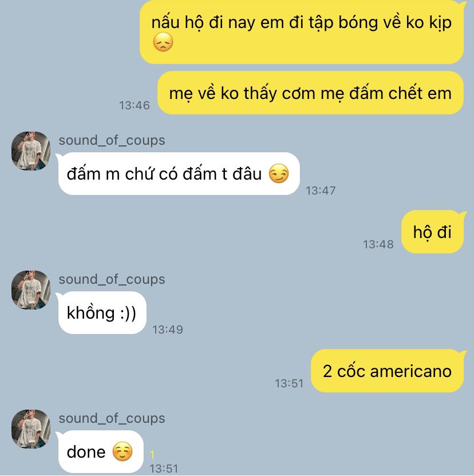This screenshot has width=474, height=476.
Task: Open the avatar beside the "khồng :))" message
Action: (31, 290)
